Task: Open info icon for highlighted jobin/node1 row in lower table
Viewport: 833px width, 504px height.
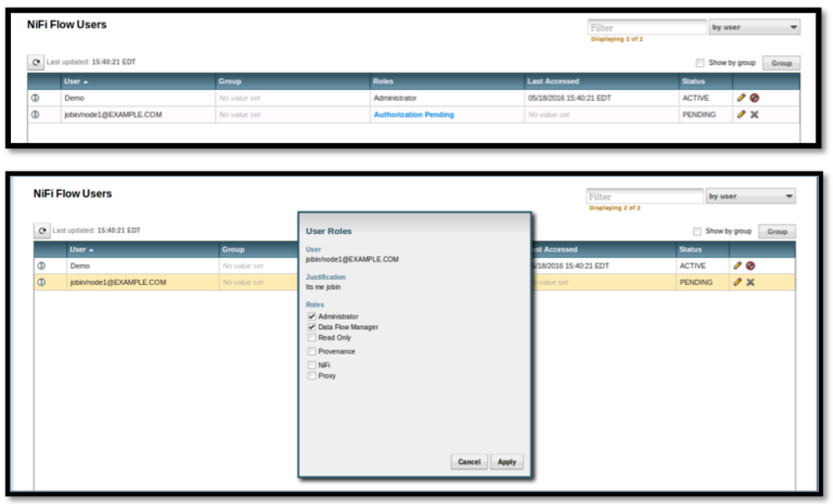Action: click(x=42, y=282)
